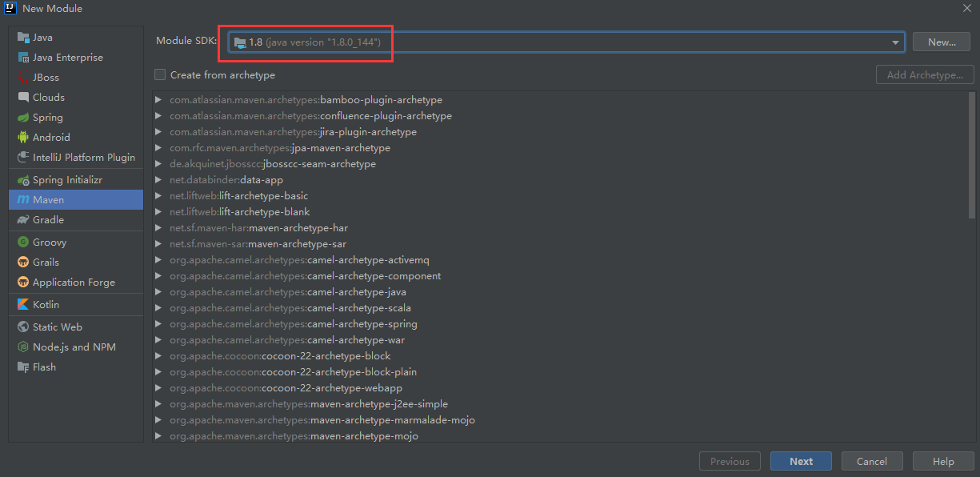Click the Flash icon
This screenshot has width=980, height=477.
point(23,367)
